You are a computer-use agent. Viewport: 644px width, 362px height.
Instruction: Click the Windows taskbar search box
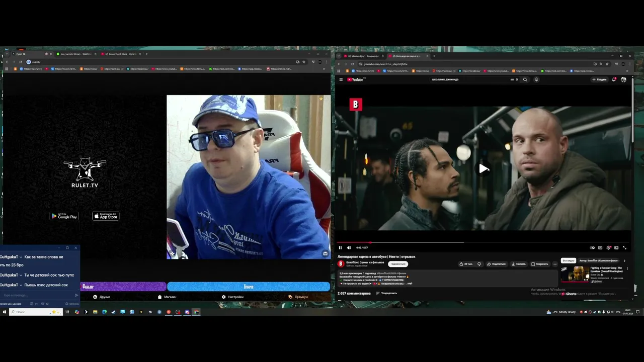point(35,312)
